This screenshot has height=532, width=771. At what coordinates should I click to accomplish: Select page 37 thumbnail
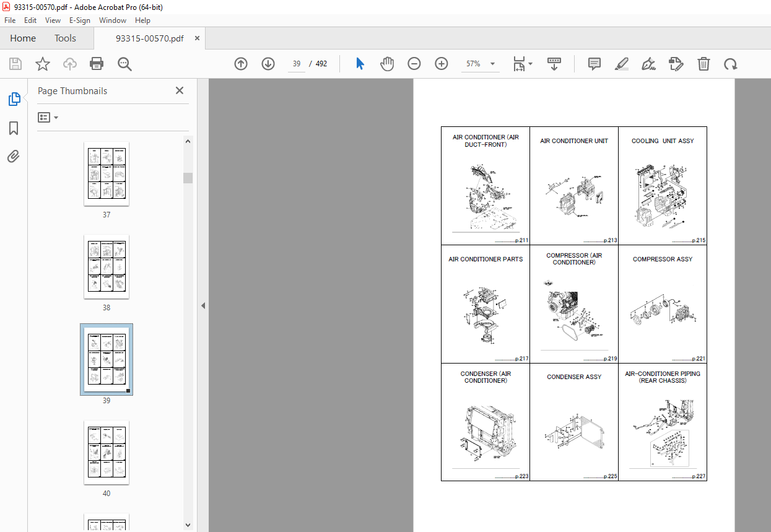pyautogui.click(x=107, y=174)
